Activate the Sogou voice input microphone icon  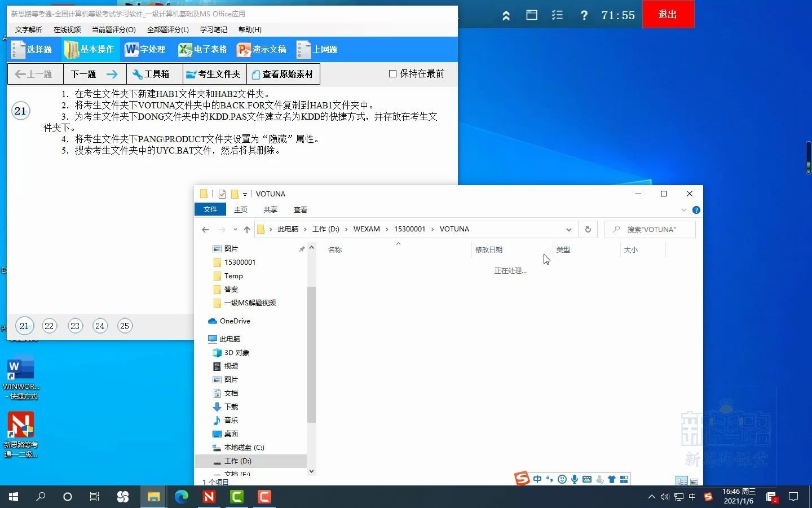575,479
